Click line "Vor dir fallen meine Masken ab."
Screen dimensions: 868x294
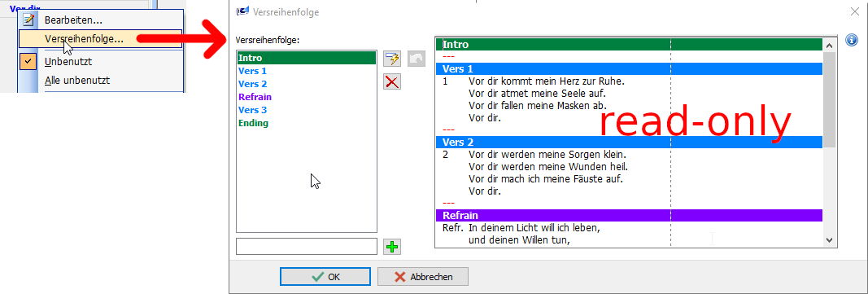538,106
